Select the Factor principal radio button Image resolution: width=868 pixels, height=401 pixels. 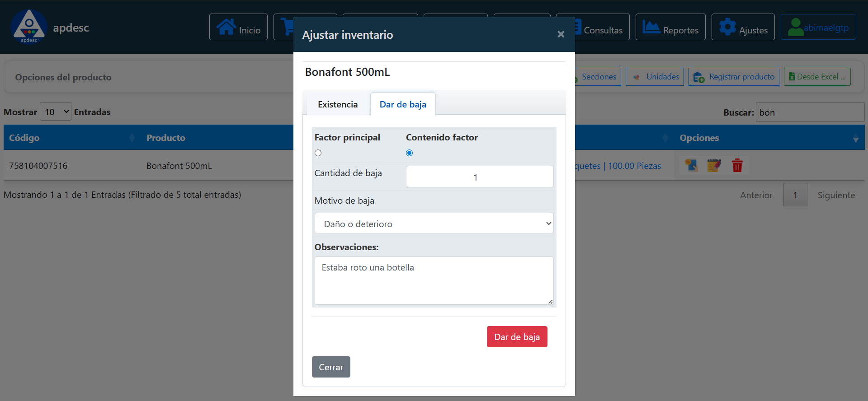pos(318,153)
